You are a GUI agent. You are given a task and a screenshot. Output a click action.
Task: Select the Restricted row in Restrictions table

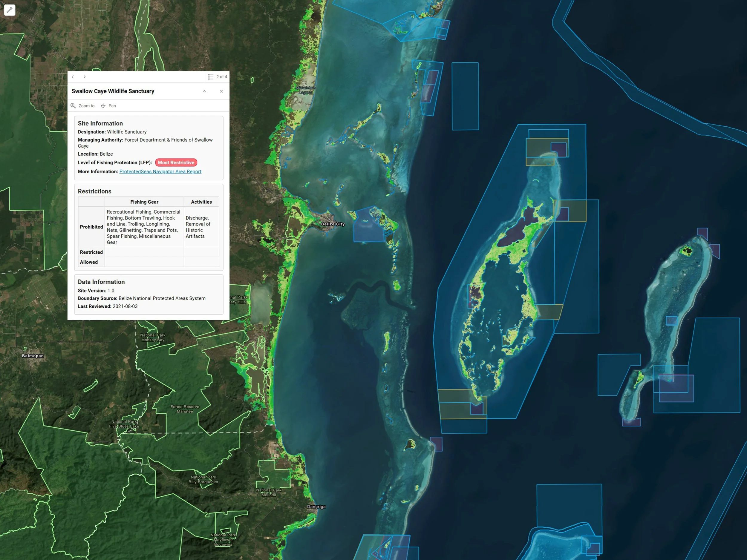point(91,252)
